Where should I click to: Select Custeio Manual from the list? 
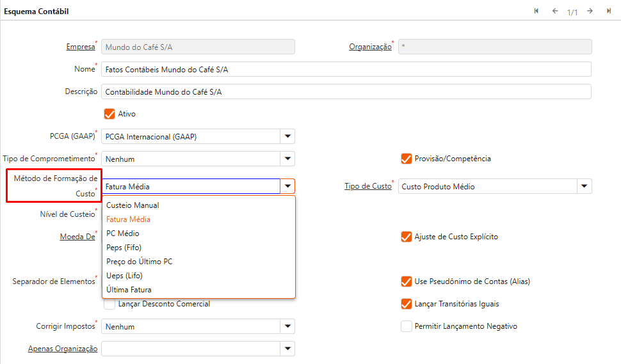(x=133, y=205)
